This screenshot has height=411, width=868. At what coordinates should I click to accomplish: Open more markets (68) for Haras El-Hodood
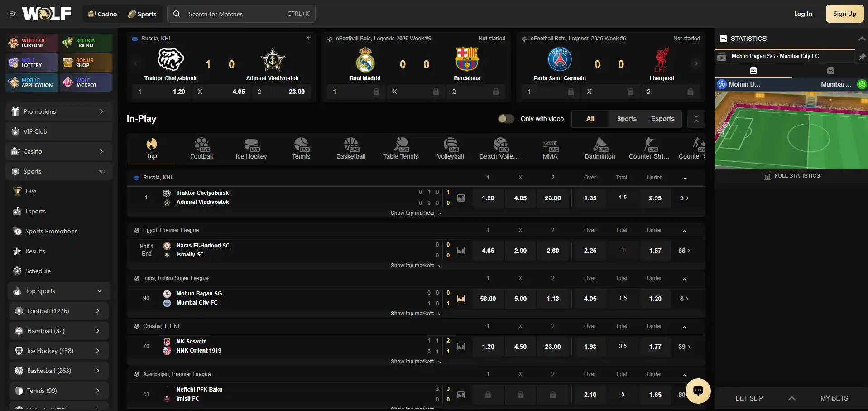coord(684,251)
